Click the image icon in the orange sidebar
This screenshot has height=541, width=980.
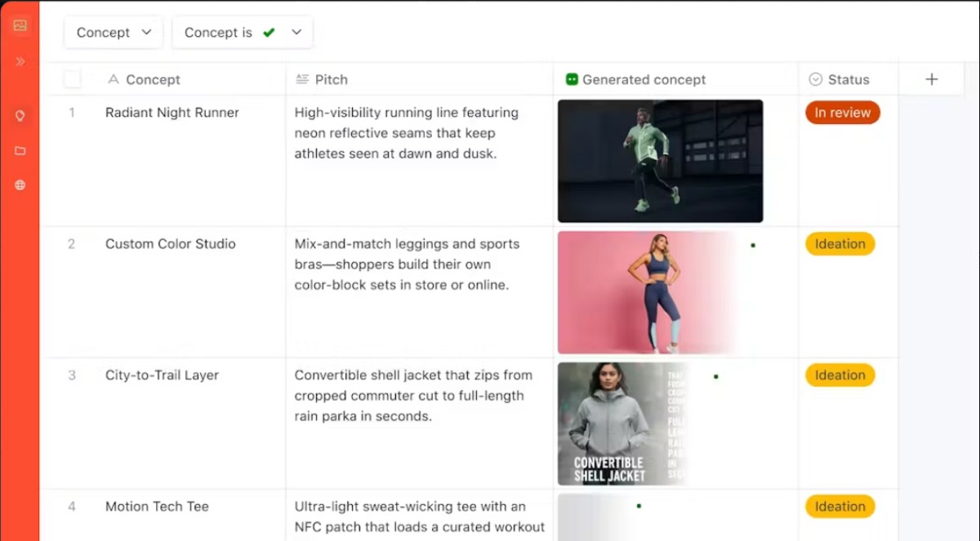(20, 25)
